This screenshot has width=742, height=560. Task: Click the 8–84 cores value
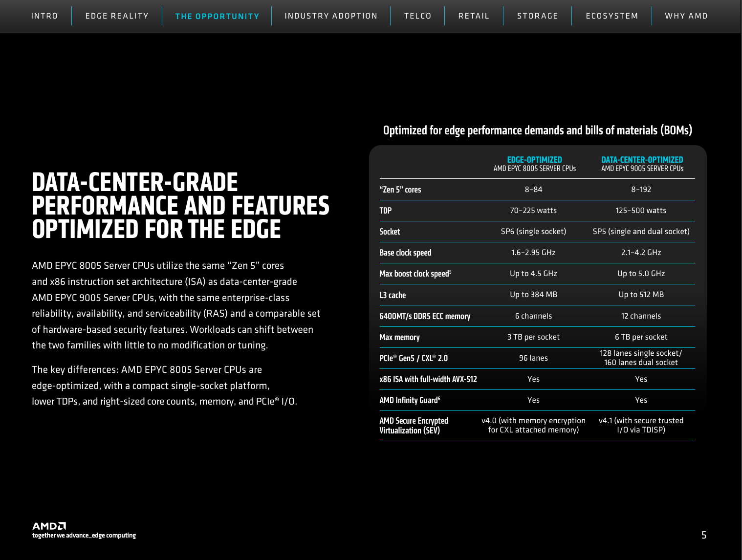tap(533, 190)
